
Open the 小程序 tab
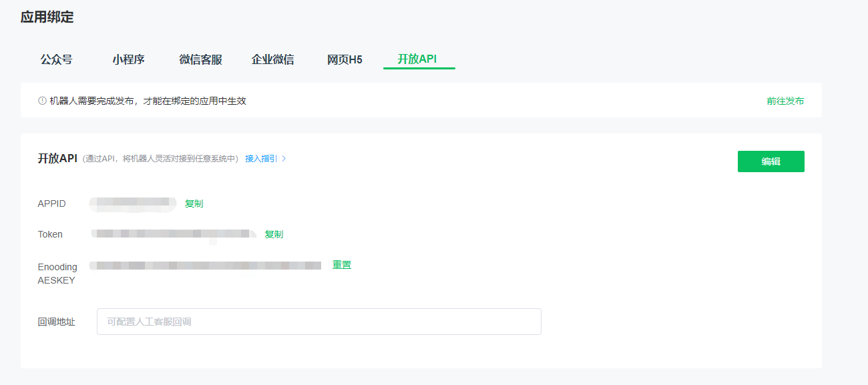pyautogui.click(x=128, y=59)
